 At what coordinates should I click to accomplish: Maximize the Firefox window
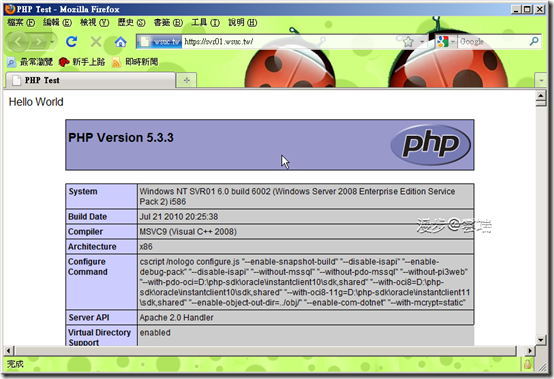tap(528, 10)
